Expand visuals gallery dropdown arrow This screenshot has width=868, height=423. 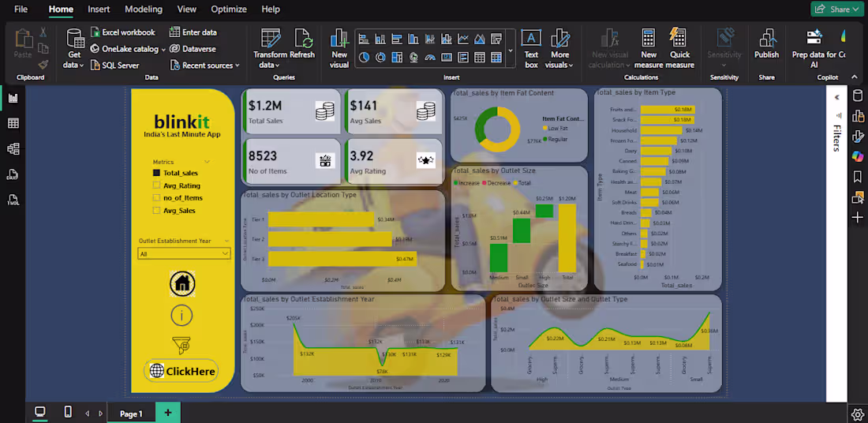click(x=511, y=50)
